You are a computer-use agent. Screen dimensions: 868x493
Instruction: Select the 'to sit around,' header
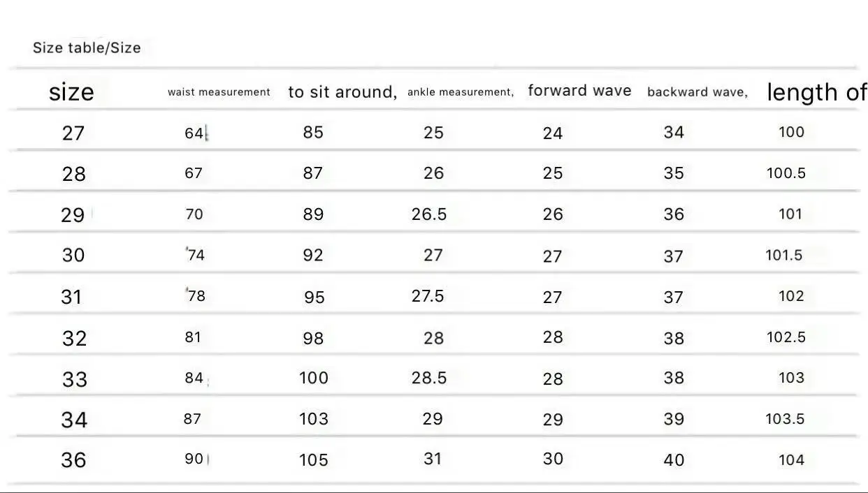tap(342, 92)
